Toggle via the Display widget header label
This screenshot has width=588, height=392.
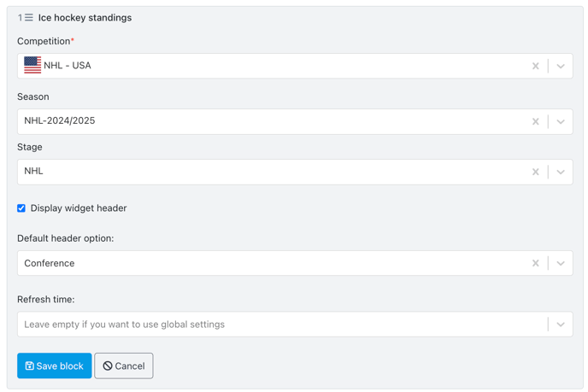coord(79,208)
